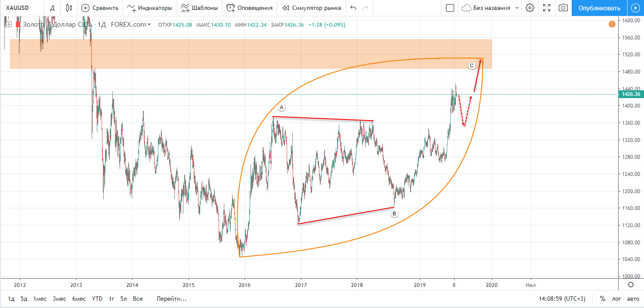Image resolution: width=644 pixels, height=308 pixels.
Task: Toggle percent scale (%) on price axis
Action: point(603,299)
